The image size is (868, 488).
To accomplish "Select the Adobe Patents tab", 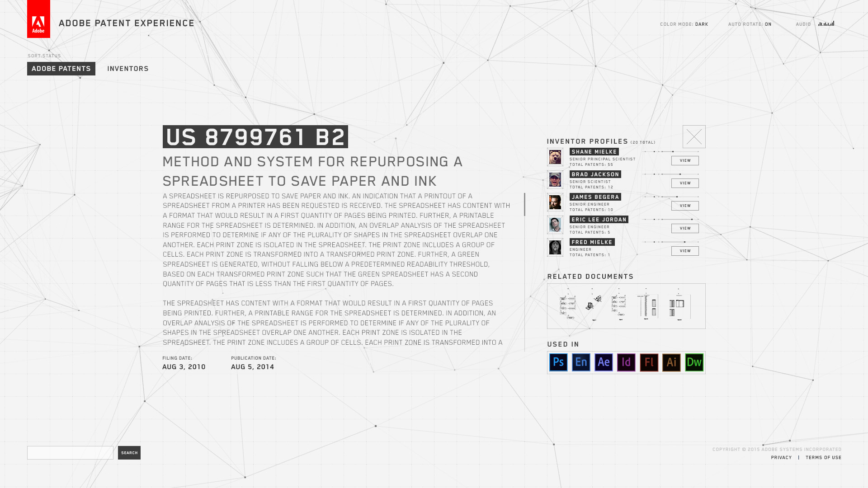I will [61, 69].
